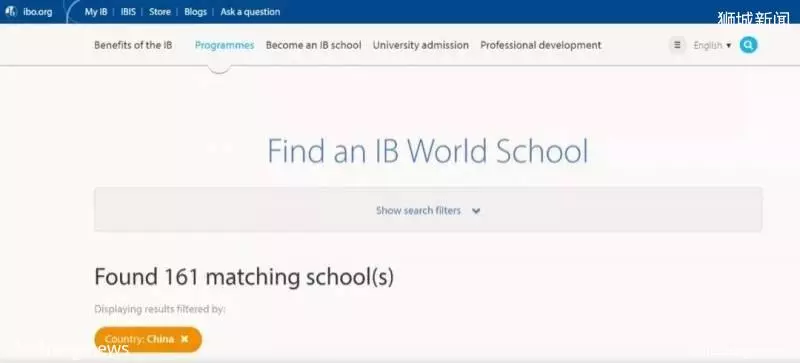This screenshot has height=363, width=800.
Task: Go to Programmes menu item
Action: (224, 45)
